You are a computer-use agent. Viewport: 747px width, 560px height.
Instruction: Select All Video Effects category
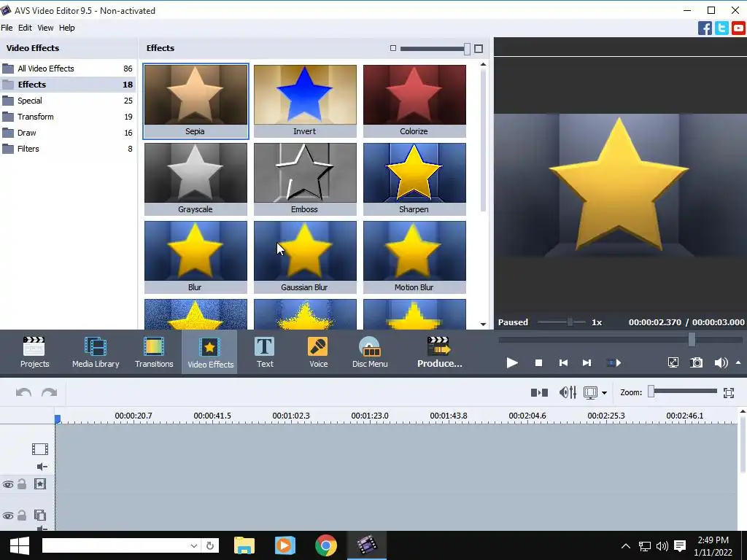point(68,69)
